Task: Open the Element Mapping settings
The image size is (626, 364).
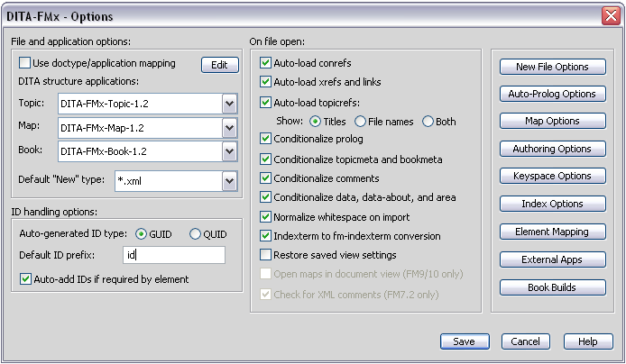Action: click(x=553, y=232)
